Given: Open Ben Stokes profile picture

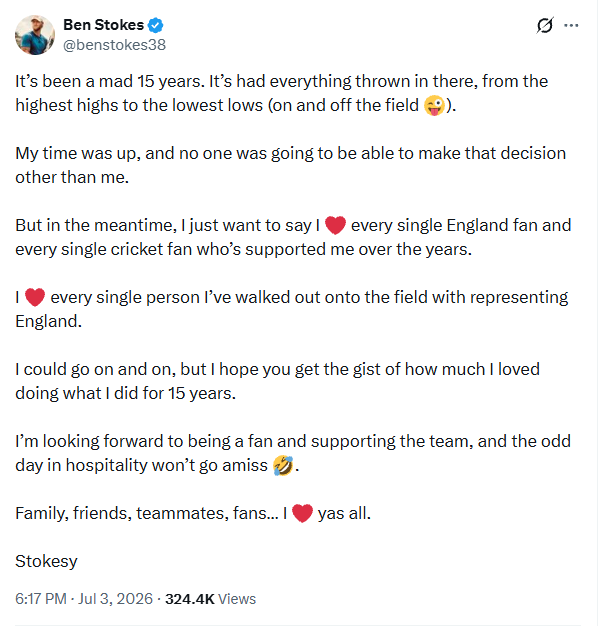Looking at the screenshot, I should (x=35, y=35).
